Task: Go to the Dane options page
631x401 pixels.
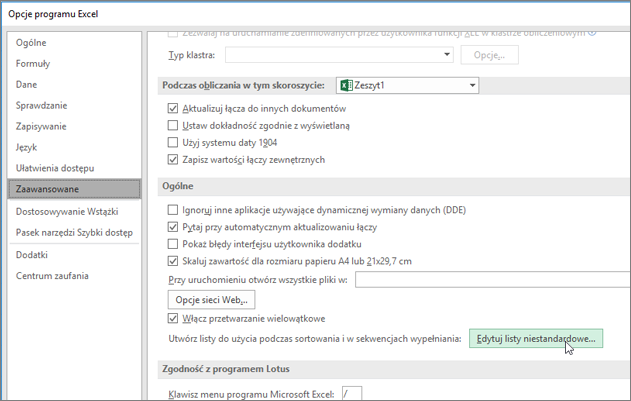Action: click(27, 85)
